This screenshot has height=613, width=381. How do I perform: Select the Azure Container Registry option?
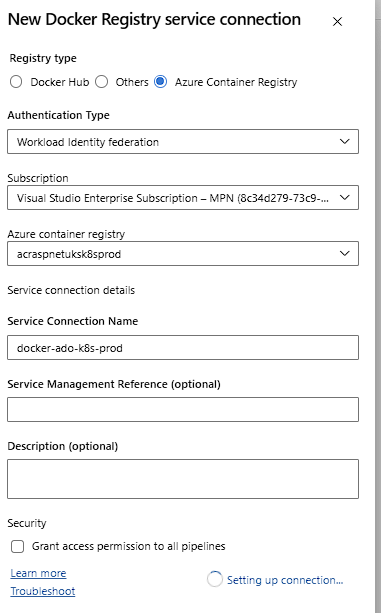pos(161,82)
